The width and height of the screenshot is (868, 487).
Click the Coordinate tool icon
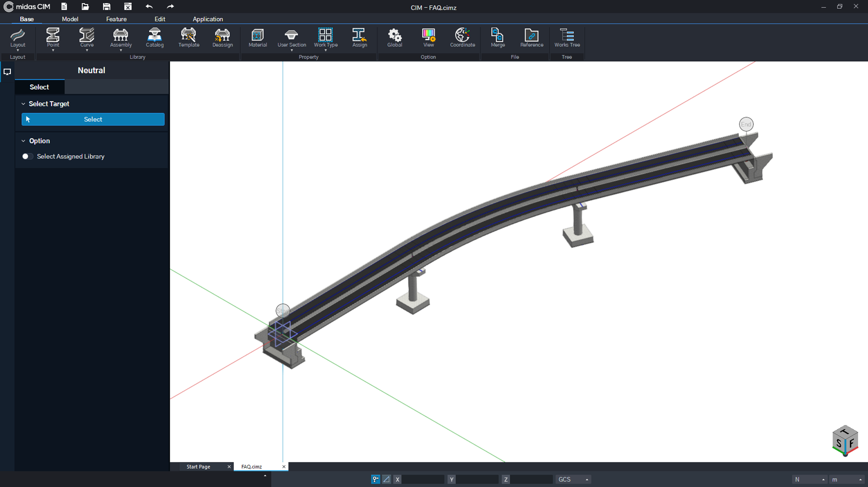[462, 38]
